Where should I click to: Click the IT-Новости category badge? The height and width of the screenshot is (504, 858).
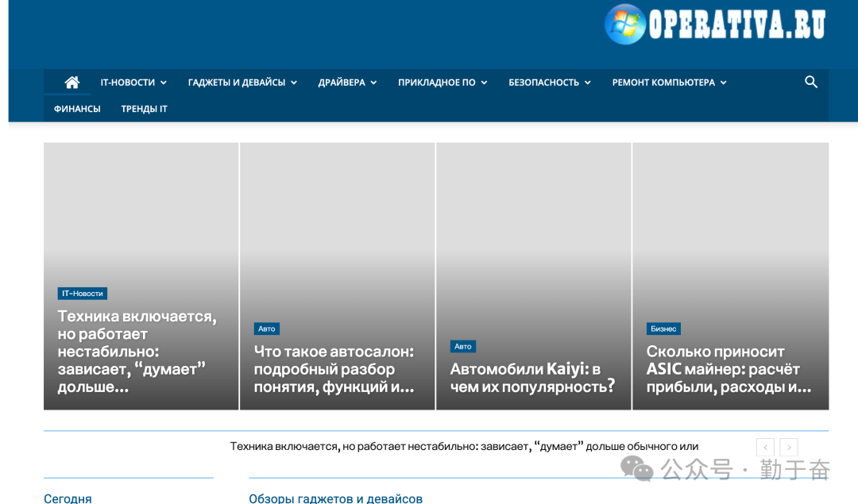[x=82, y=294]
